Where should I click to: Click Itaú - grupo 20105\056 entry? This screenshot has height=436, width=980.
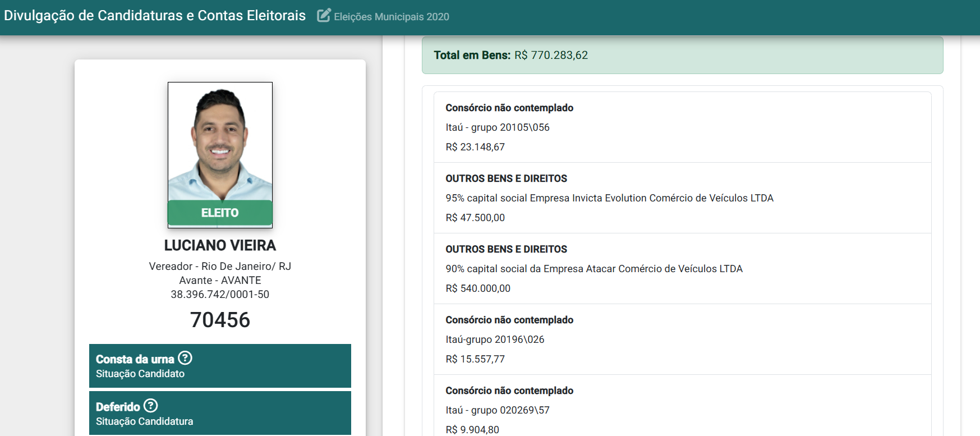tap(498, 127)
